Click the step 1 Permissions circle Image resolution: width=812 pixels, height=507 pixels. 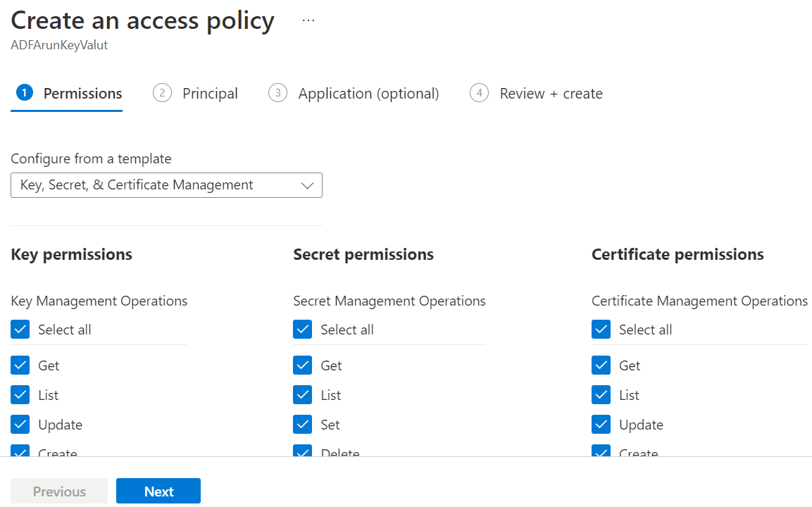click(x=25, y=93)
